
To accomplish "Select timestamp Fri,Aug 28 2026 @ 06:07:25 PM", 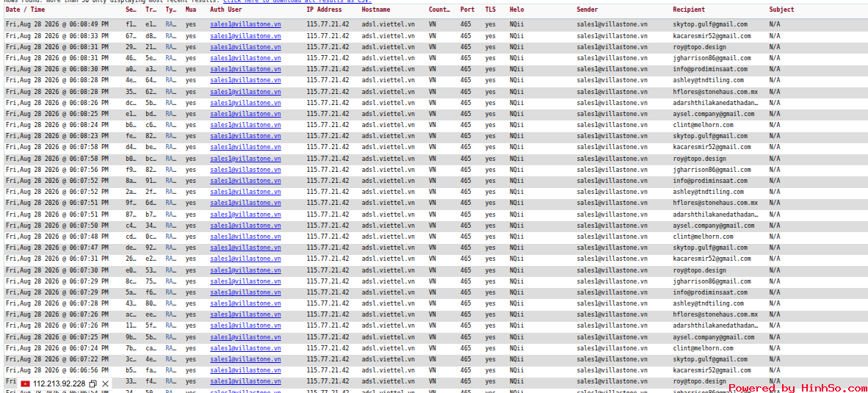I will pyautogui.click(x=57, y=337).
